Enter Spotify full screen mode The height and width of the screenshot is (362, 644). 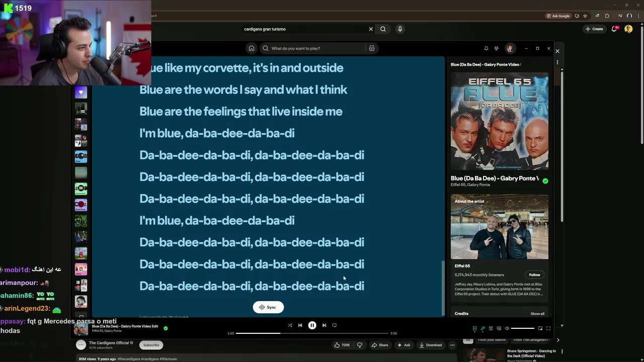(x=548, y=328)
